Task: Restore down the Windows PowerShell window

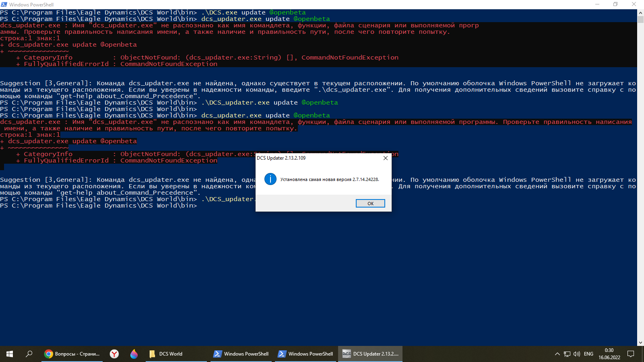Action: coord(615,4)
